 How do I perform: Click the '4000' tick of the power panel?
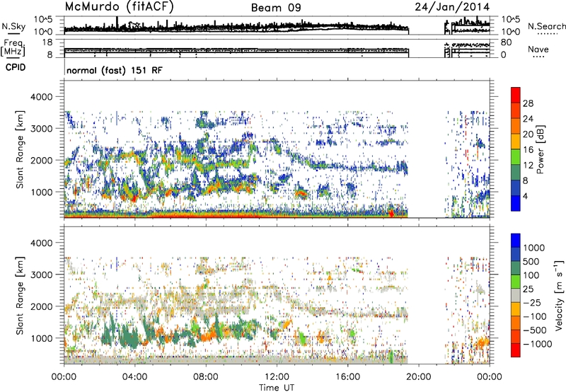pos(42,97)
